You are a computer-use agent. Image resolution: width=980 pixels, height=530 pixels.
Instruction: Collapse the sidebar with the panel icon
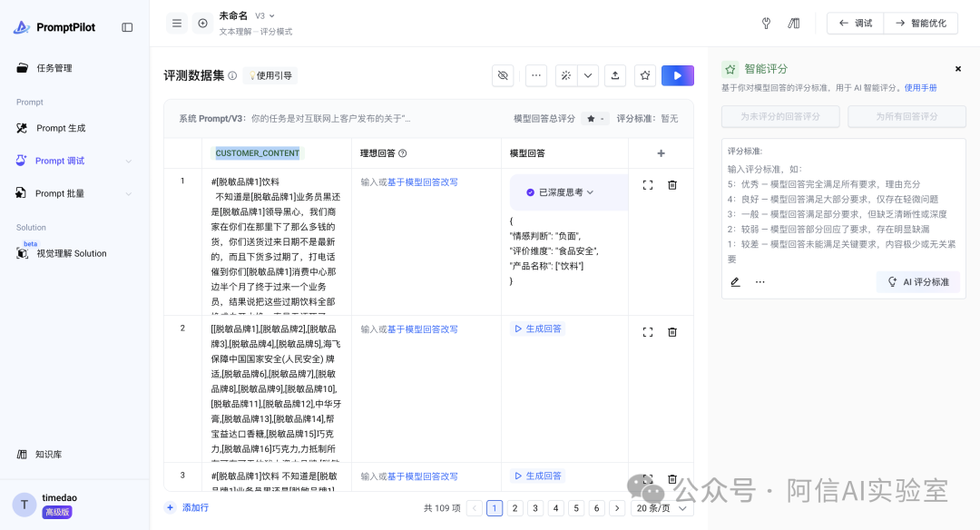[128, 27]
